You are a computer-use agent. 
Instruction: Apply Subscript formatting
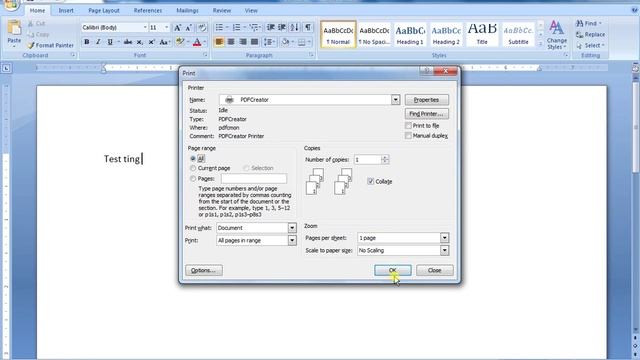coord(140,42)
